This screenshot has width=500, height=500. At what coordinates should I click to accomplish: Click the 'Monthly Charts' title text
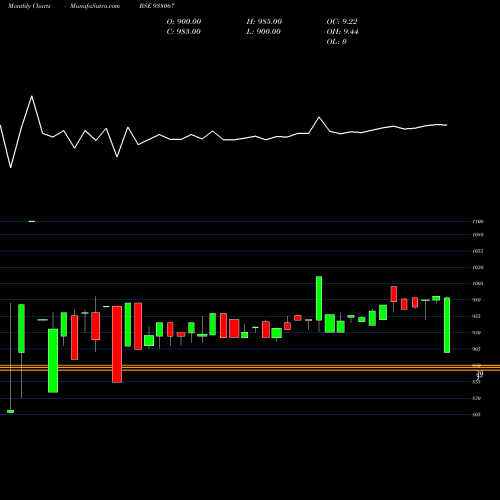click(x=29, y=6)
